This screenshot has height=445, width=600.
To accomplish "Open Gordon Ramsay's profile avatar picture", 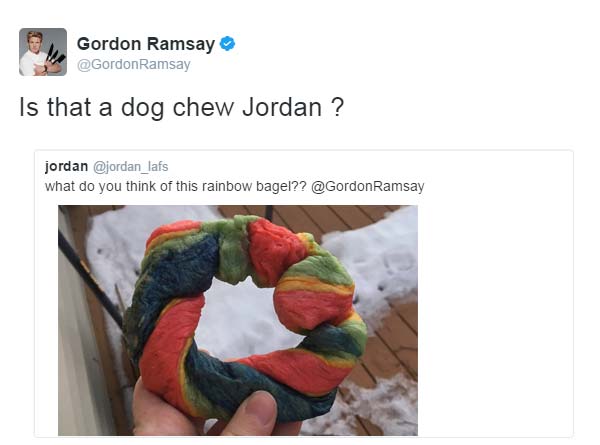I will pos(43,52).
